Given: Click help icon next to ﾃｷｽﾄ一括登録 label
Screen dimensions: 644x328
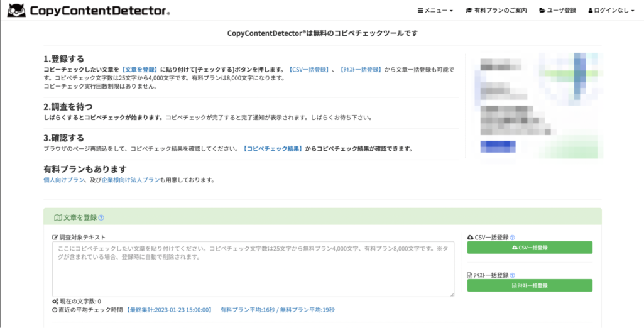Looking at the screenshot, I should coord(513,275).
